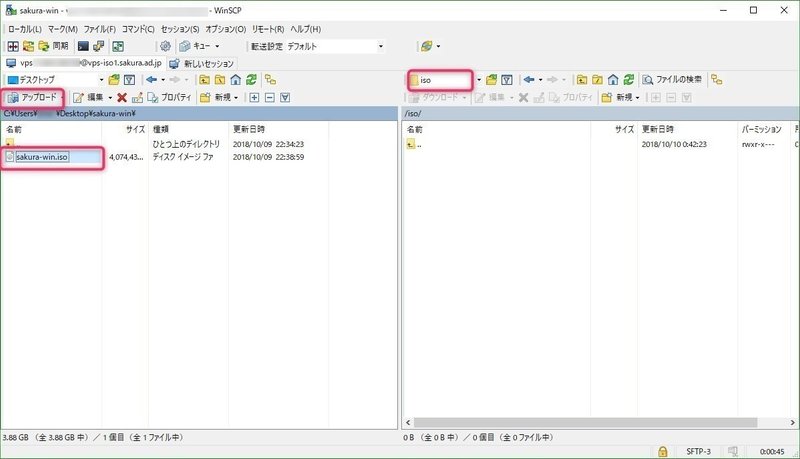Open session in PuTTY icon
The width and height of the screenshot is (800, 459).
coord(98,46)
